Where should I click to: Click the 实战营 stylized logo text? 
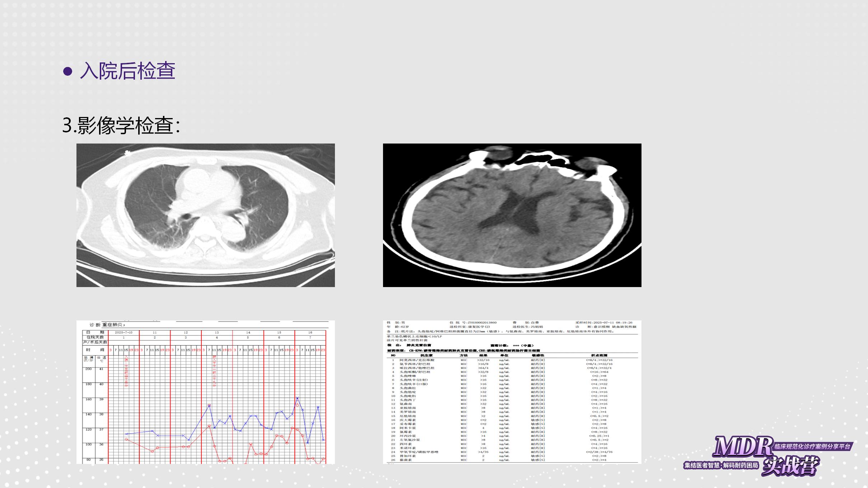click(790, 466)
